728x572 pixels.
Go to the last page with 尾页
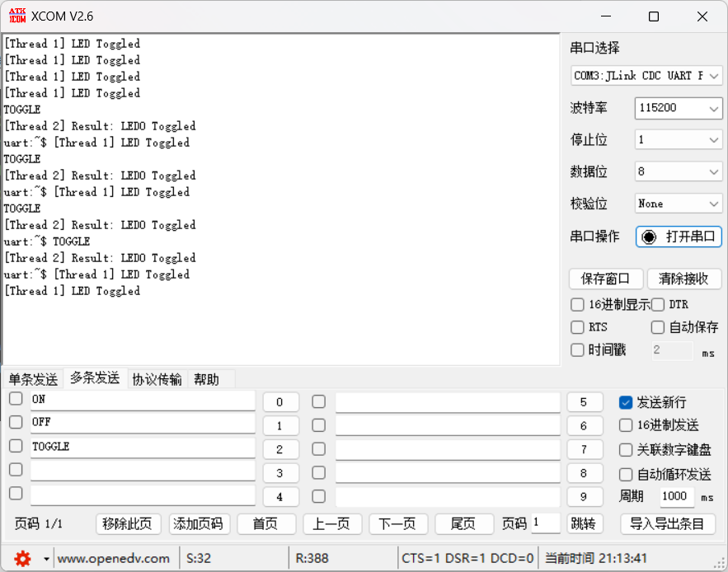click(x=464, y=524)
